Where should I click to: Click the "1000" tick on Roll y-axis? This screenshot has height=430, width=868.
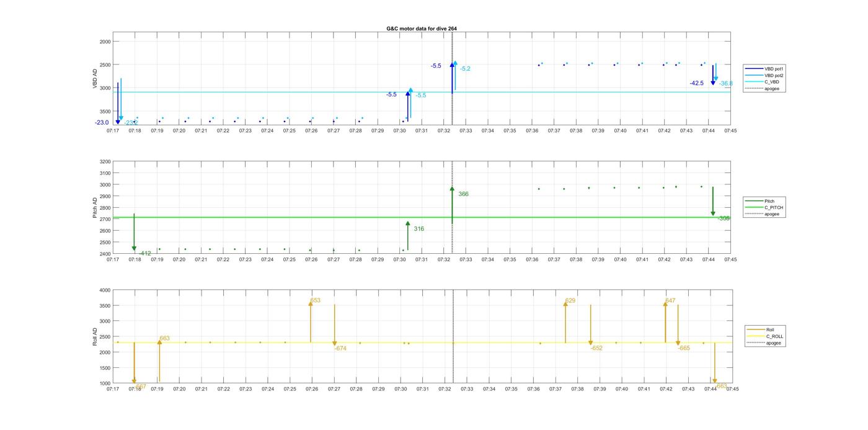(x=105, y=383)
